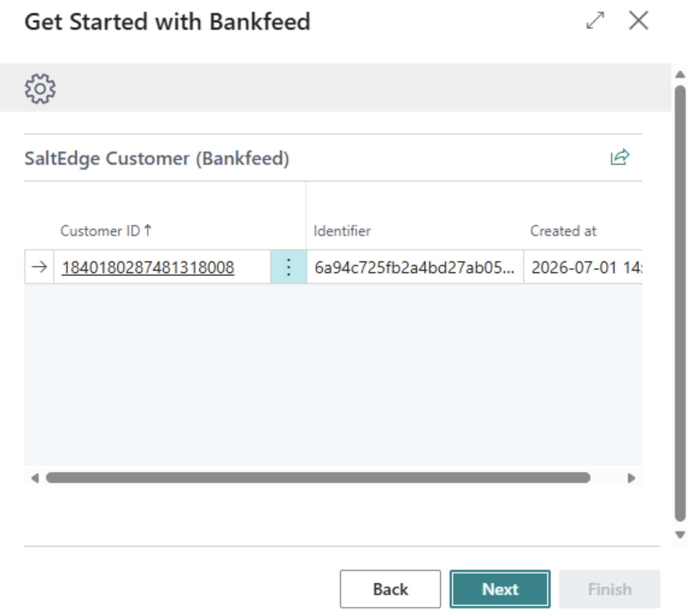Click the vertical scrollbar down arrow

(680, 535)
